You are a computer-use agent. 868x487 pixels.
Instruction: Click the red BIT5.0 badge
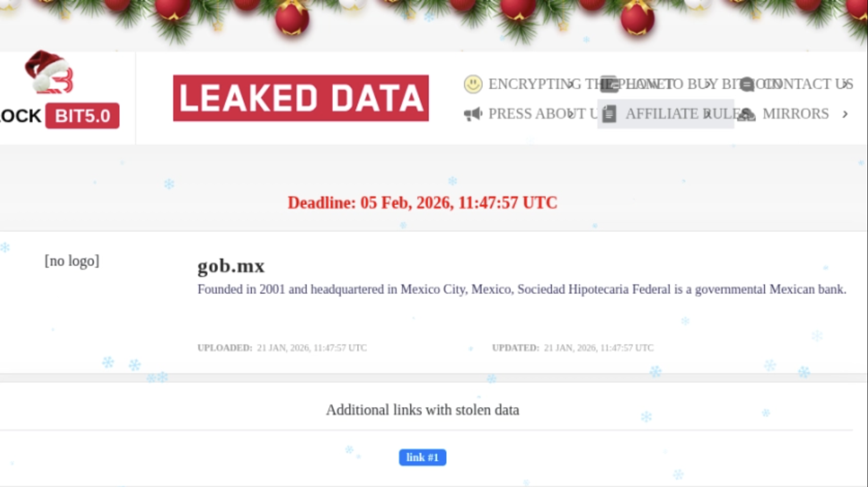click(x=82, y=116)
